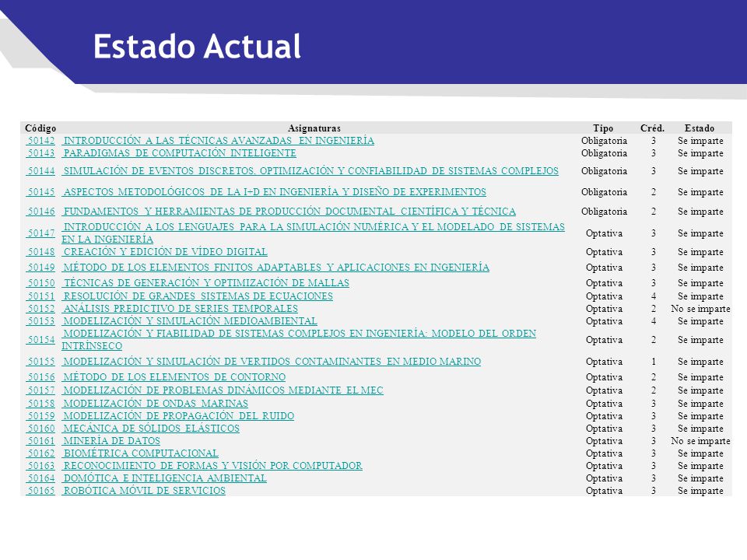This screenshot has height=560, width=747.
Task: Click code link 50153
Action: pos(40,321)
